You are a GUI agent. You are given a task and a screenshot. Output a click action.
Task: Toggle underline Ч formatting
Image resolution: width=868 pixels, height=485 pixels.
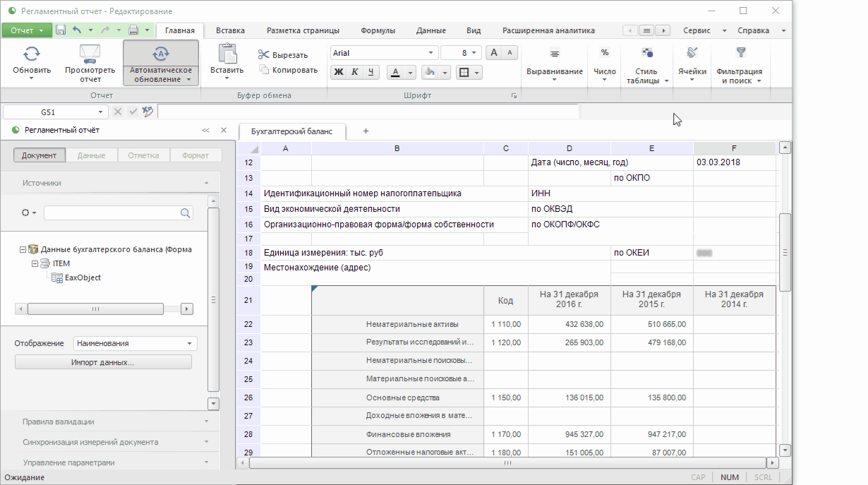coord(371,72)
